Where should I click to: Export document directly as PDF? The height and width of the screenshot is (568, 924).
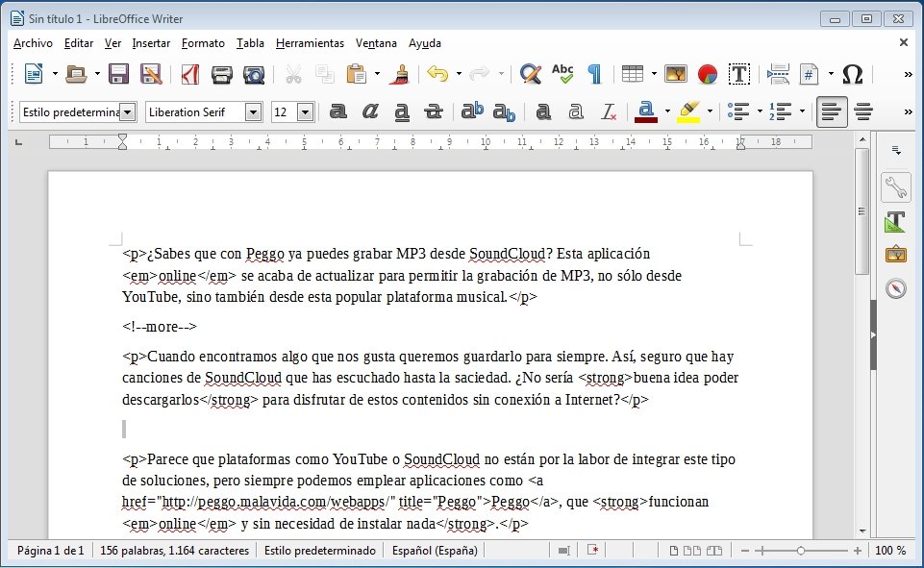pos(190,74)
